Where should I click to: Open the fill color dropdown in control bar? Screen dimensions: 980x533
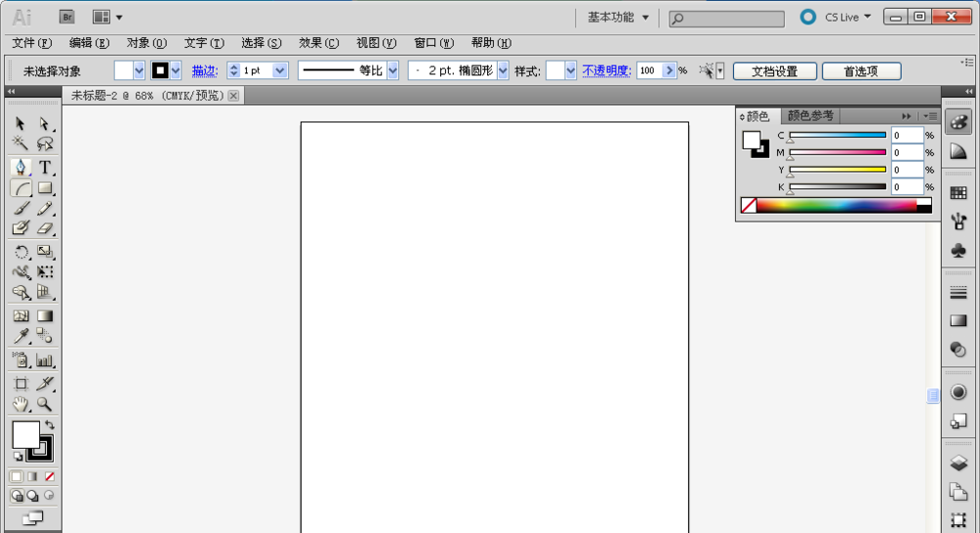point(139,71)
